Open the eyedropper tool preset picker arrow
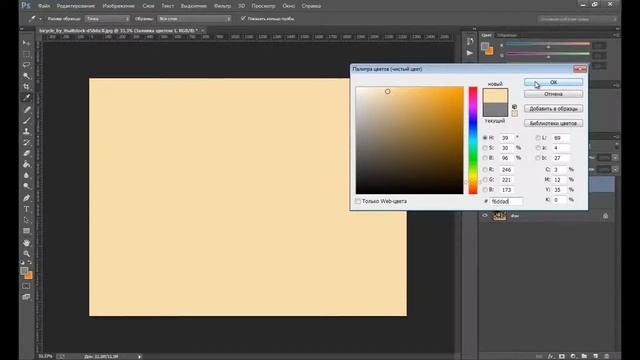 point(40,19)
